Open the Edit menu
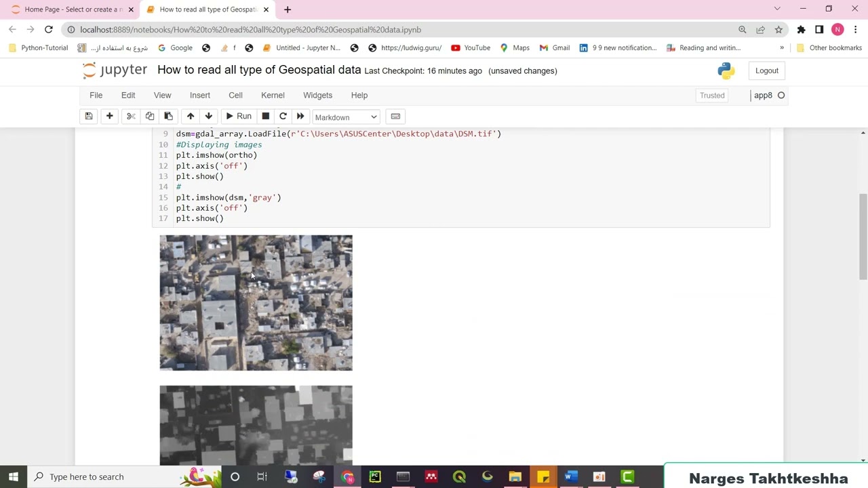Image resolution: width=868 pixels, height=488 pixels. coord(128,96)
